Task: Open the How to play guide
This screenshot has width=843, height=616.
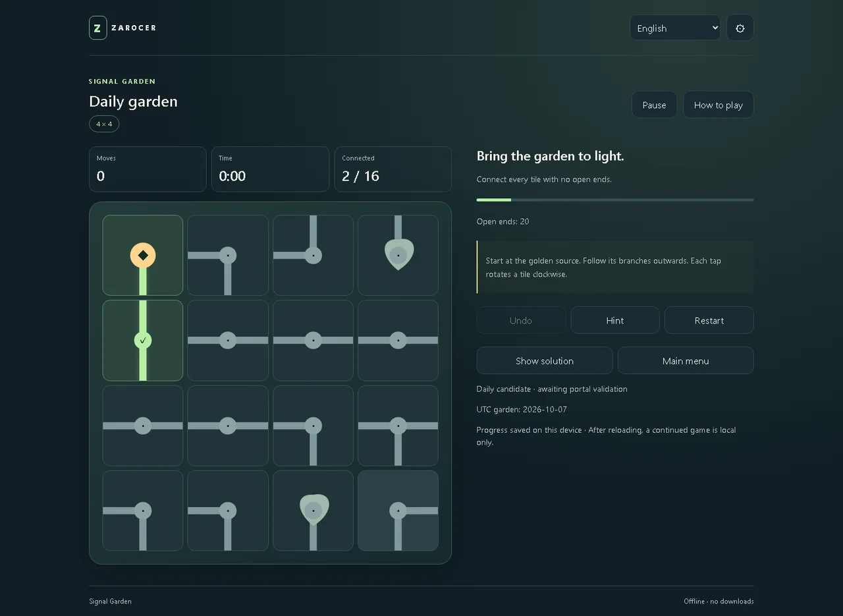Action: 719,105
